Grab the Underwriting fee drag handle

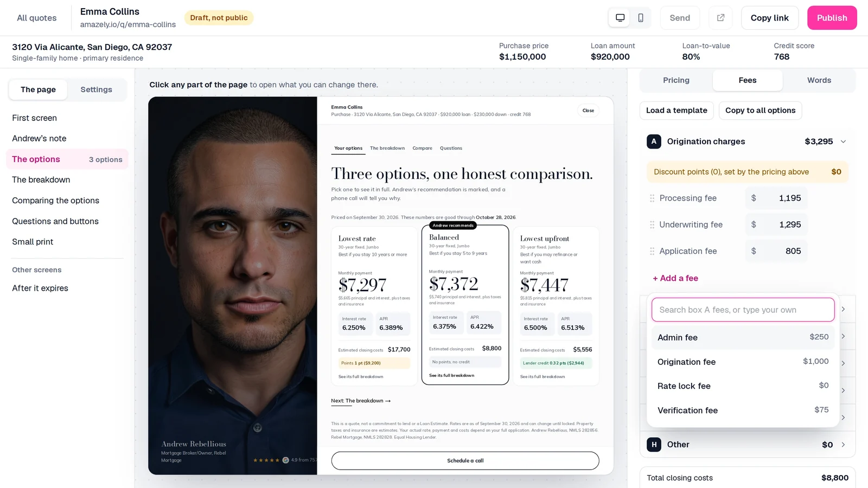[x=652, y=224]
